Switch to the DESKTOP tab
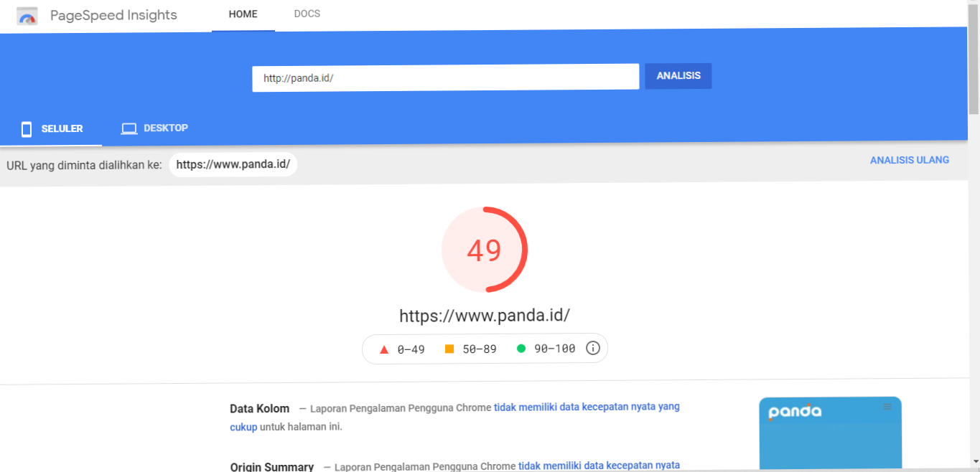Viewport: 980px width, 472px height. tap(154, 128)
